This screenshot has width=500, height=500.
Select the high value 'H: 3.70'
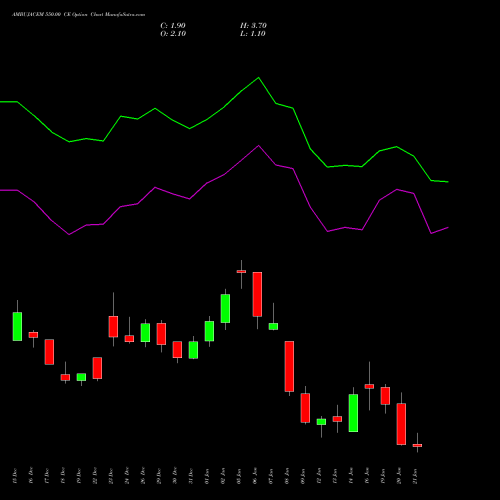click(x=253, y=26)
